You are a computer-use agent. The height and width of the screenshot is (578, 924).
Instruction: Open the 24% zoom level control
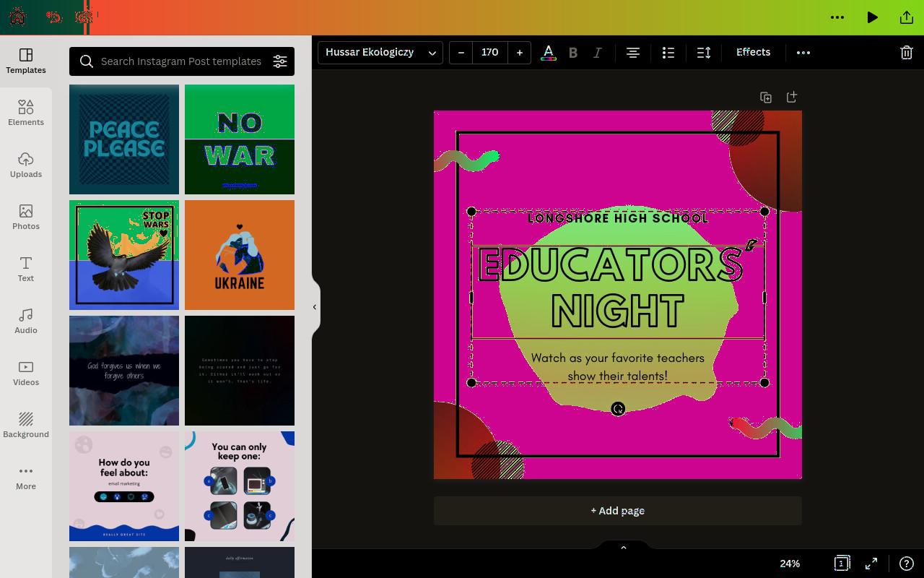coord(790,564)
